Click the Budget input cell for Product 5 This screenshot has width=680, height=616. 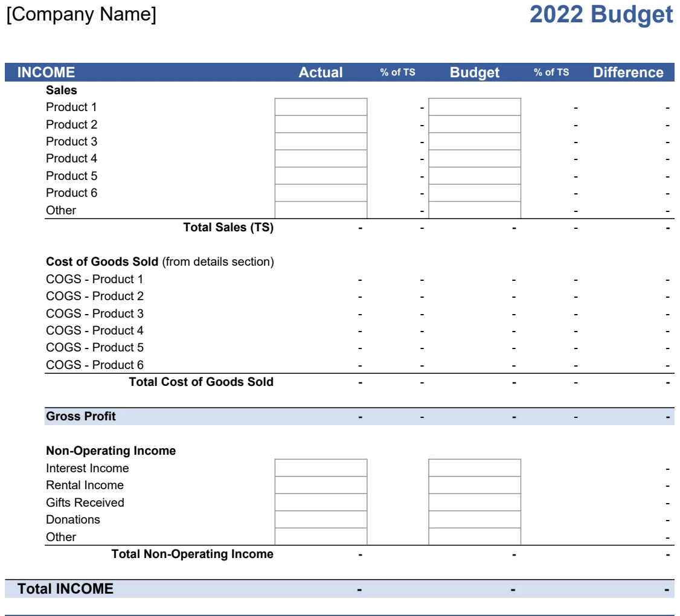click(x=475, y=176)
